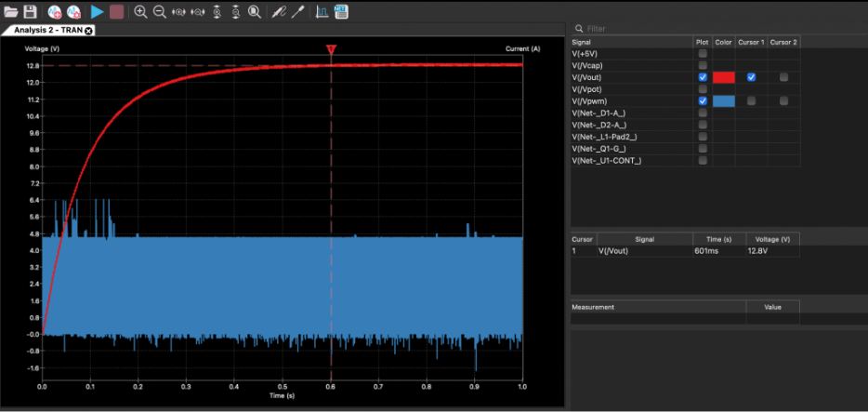The height and width of the screenshot is (412, 868).
Task: Select the V(Net-_Q1-G_) signal name
Action: pyautogui.click(x=599, y=149)
